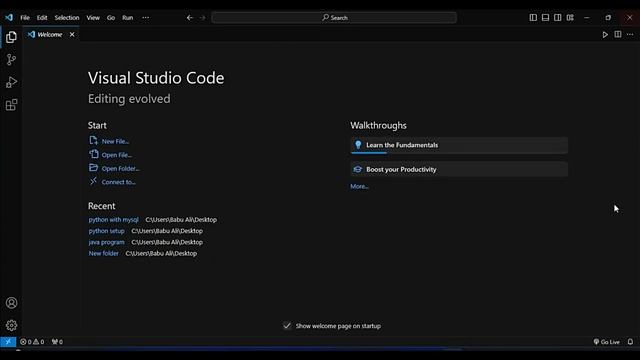
Task: Toggle primary side bar layout icon
Action: [533, 18]
